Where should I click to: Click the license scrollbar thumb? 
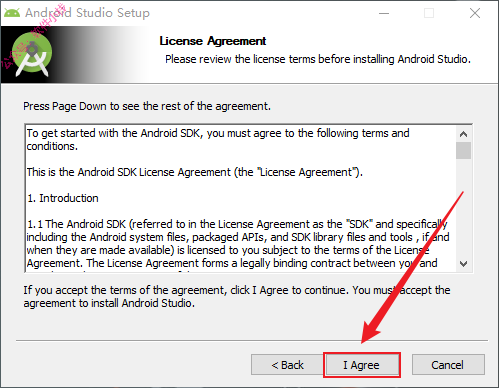463,150
